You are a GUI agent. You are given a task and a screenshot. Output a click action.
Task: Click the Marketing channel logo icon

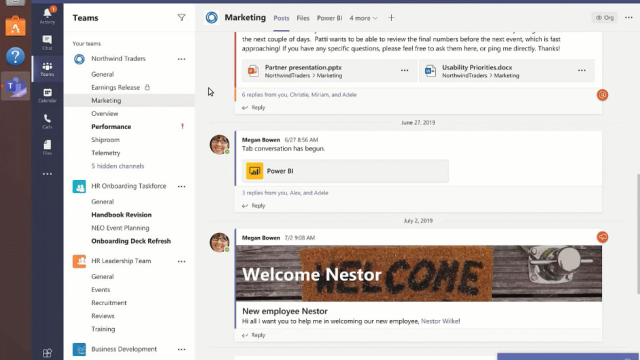pos(211,18)
